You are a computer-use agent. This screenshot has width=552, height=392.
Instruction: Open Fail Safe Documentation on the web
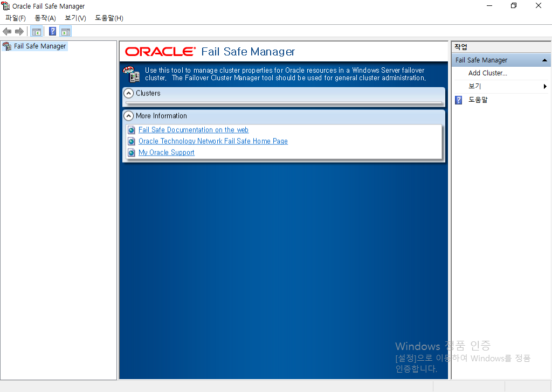(194, 130)
